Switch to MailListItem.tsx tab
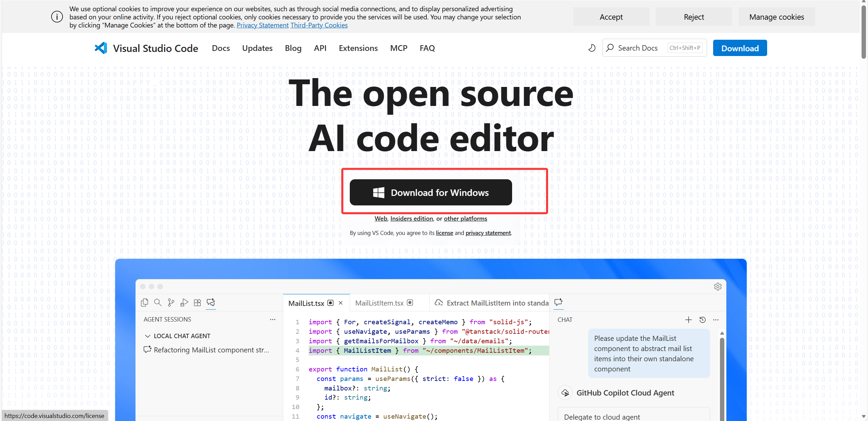The width and height of the screenshot is (868, 421). 379,303
